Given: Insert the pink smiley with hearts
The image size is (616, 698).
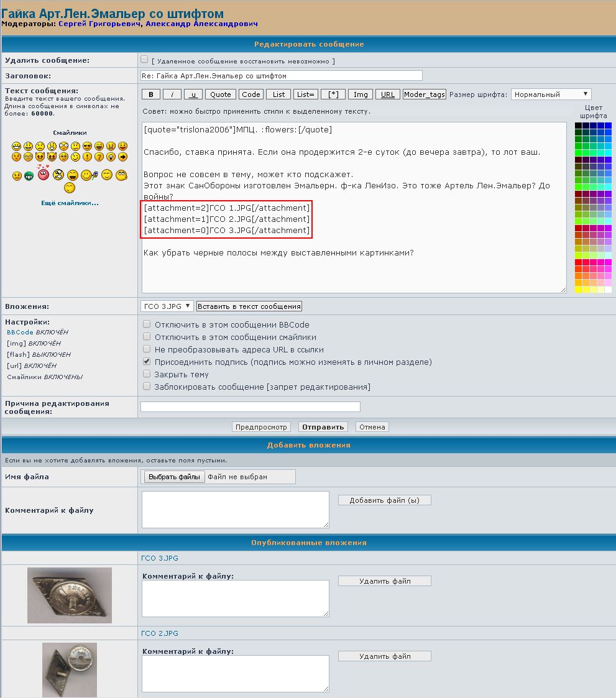Looking at the screenshot, I should tap(43, 174).
